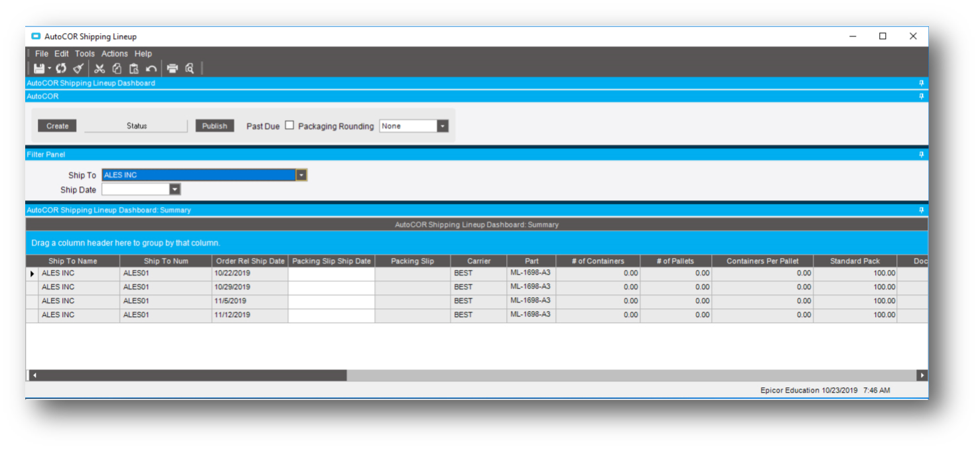Click the Ship Date input field
This screenshot has height=451, width=980.
(135, 190)
